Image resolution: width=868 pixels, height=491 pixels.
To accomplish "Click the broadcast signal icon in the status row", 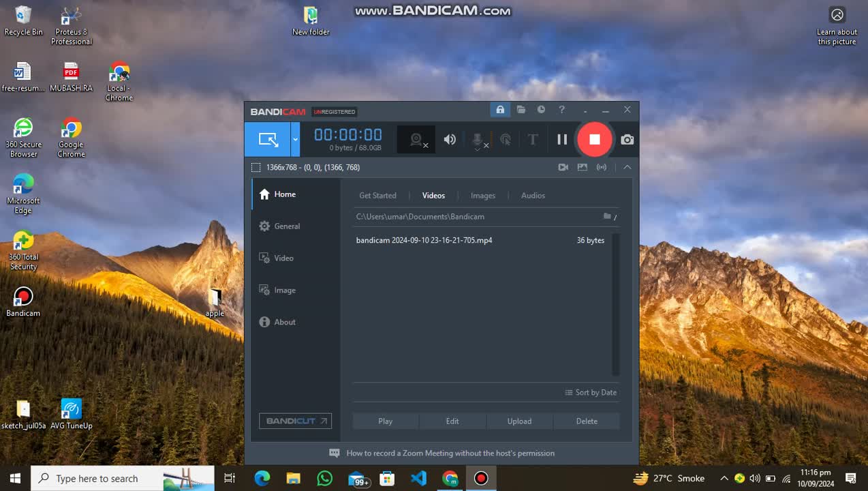I will pyautogui.click(x=602, y=167).
